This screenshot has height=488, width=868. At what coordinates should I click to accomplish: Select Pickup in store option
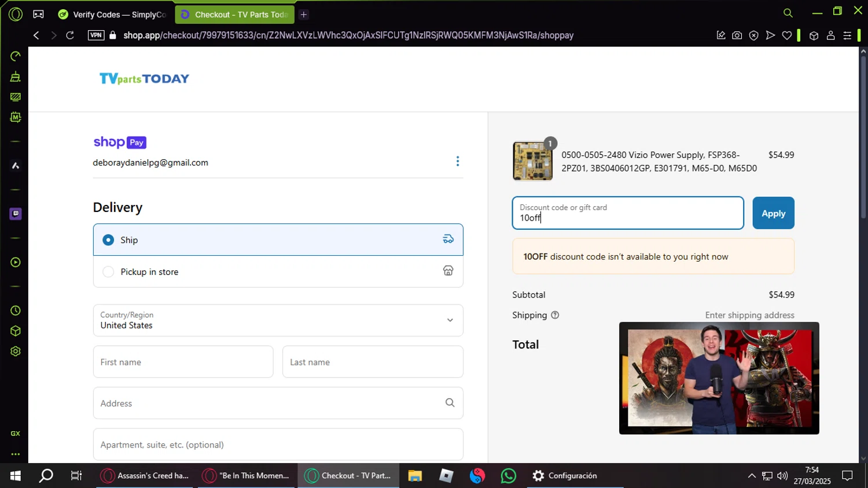coord(108,272)
